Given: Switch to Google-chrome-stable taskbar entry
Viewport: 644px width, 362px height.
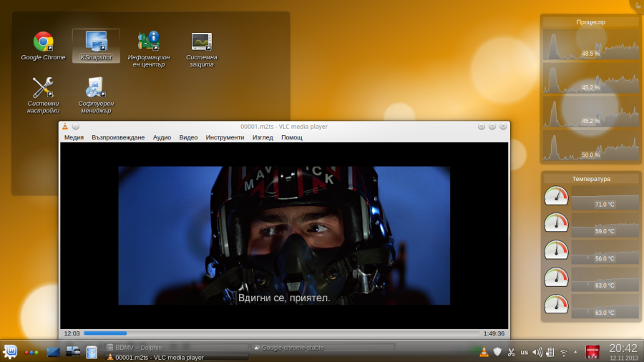Looking at the screenshot, I should 322,347.
